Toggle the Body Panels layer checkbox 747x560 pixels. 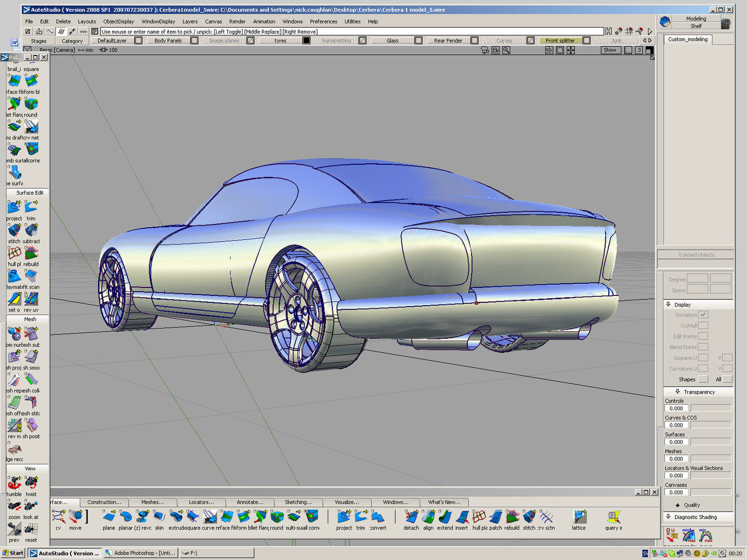pos(194,41)
